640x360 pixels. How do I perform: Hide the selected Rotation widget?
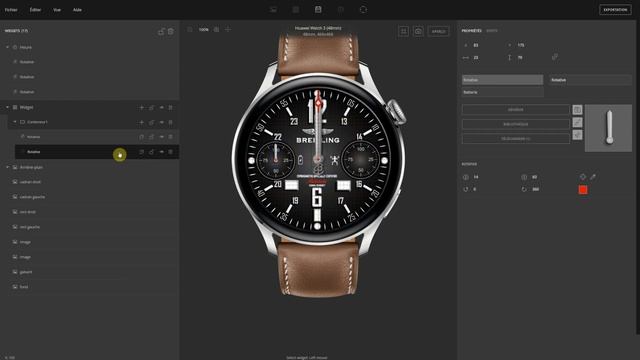(x=162, y=152)
